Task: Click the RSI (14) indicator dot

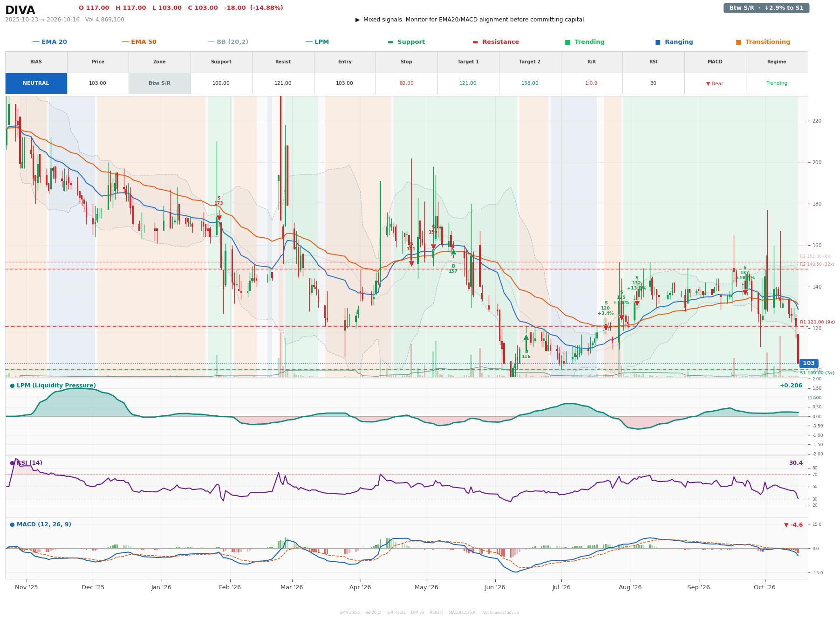Action: pyautogui.click(x=12, y=463)
